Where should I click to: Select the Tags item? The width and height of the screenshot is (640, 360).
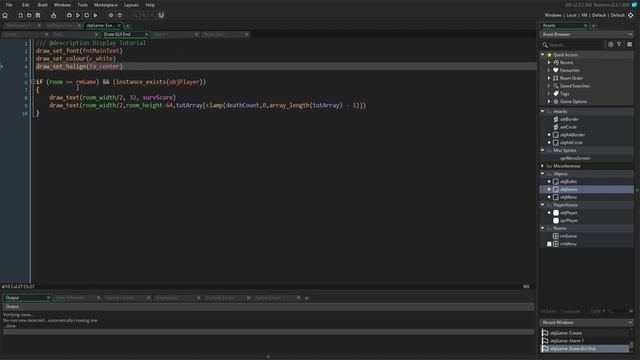pyautogui.click(x=561, y=93)
